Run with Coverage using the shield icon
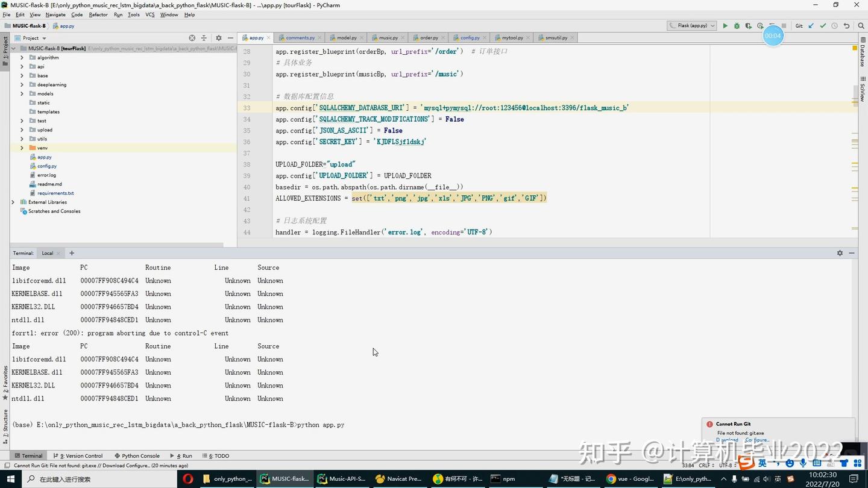This screenshot has height=488, width=868. tap(748, 25)
